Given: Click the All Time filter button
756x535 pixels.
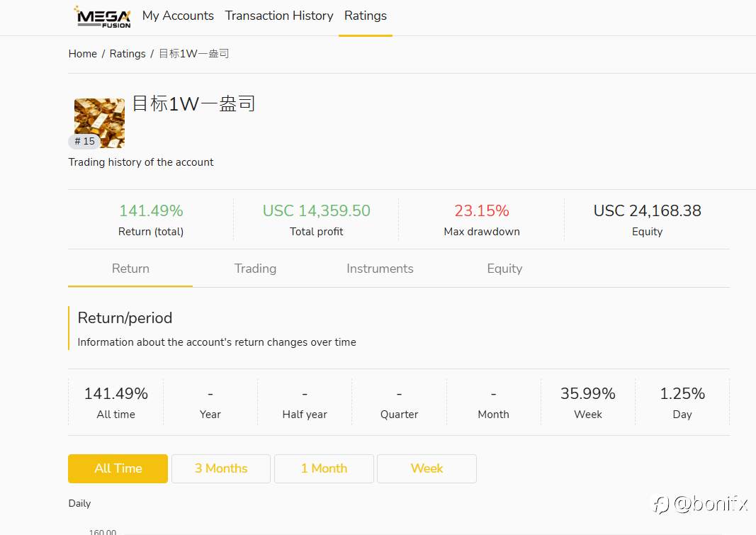Looking at the screenshot, I should tap(118, 468).
